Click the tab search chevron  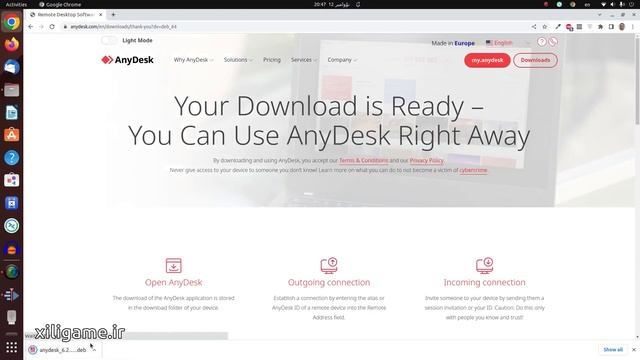[600, 14]
